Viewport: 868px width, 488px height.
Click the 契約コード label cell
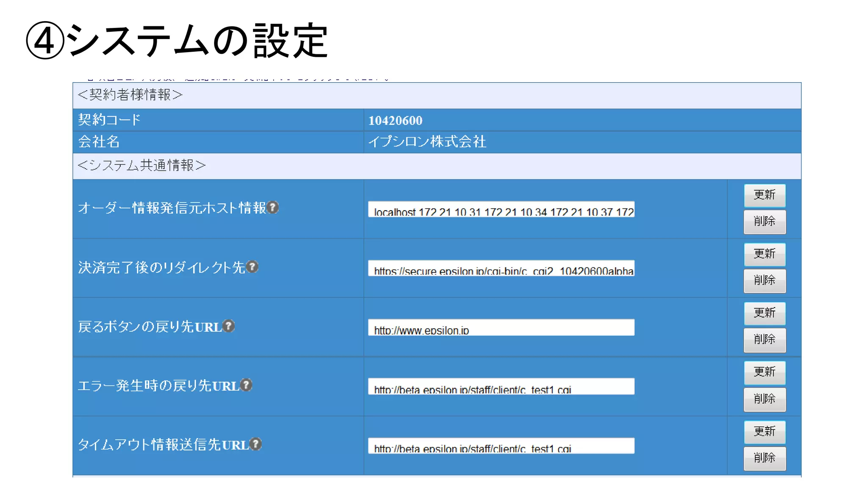(218, 120)
